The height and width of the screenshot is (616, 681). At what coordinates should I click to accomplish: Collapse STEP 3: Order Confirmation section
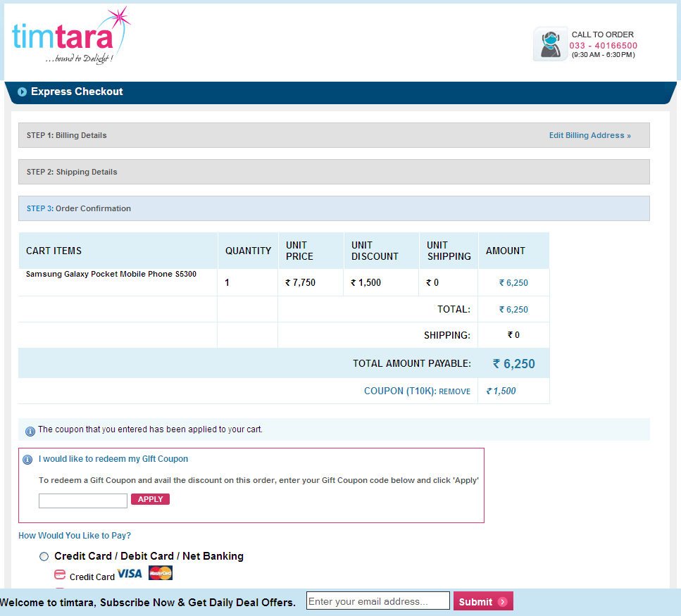point(334,208)
